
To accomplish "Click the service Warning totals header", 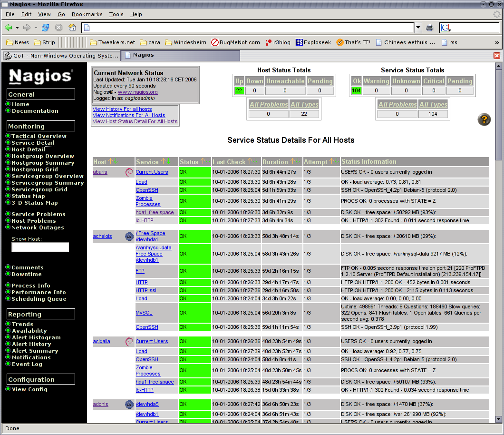I will coord(377,81).
